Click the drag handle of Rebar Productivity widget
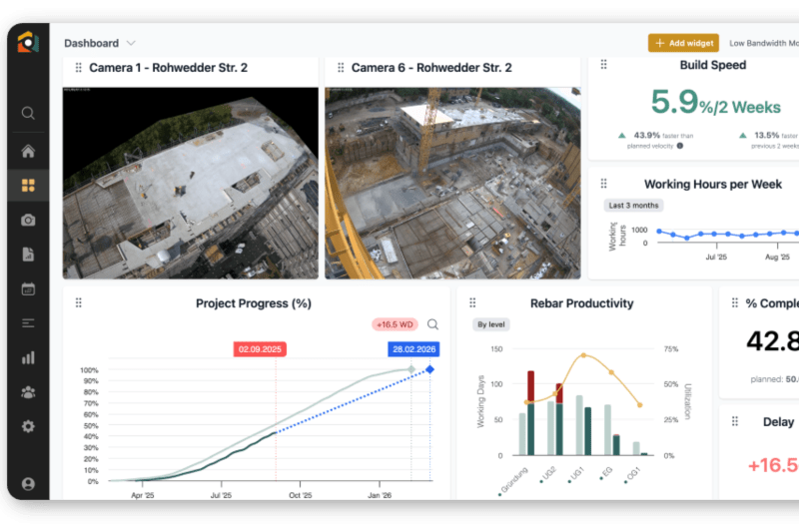Viewport: 799px width, 532px height. [472, 302]
